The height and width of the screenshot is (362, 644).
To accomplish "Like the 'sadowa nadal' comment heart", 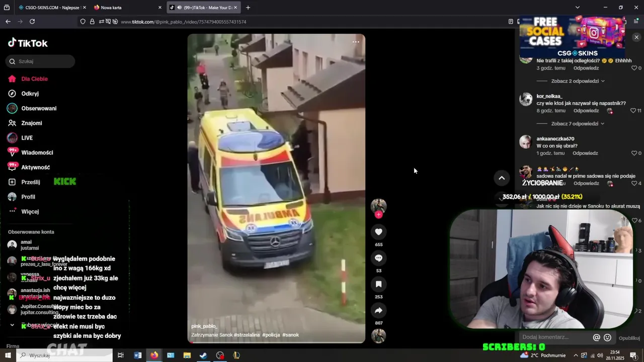I will tap(633, 184).
